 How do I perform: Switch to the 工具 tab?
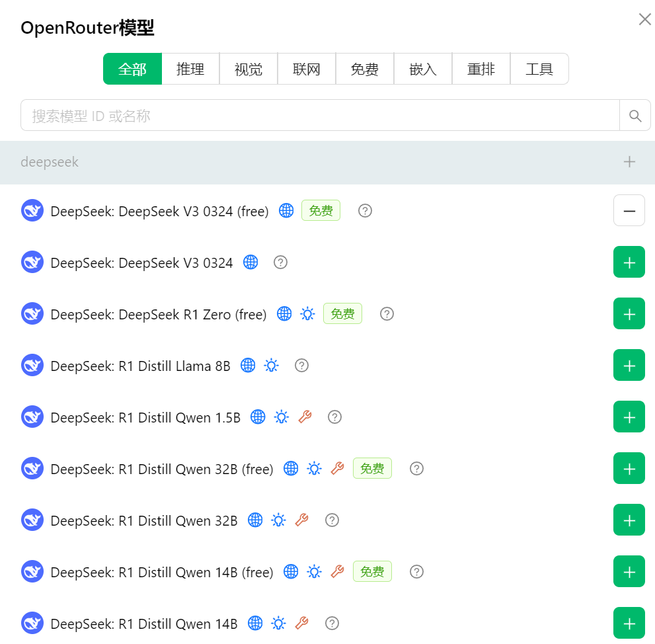tap(539, 69)
